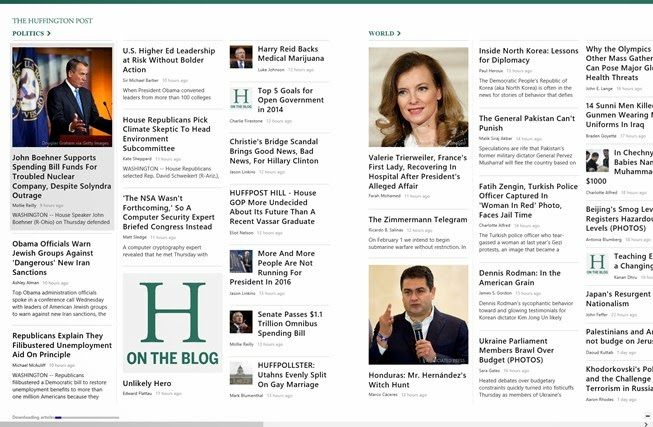Read Christie's Bridge Scandal article
Viewport: 653px width, 427px height.
click(x=274, y=151)
